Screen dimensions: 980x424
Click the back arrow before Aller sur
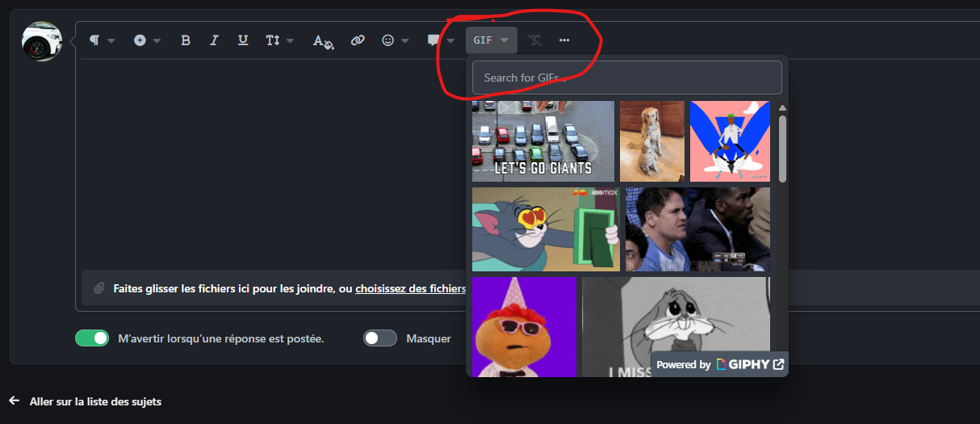14,401
